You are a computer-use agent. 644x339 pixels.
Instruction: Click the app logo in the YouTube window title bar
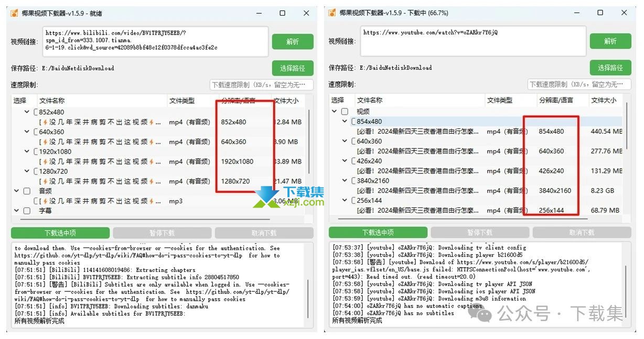(x=333, y=13)
